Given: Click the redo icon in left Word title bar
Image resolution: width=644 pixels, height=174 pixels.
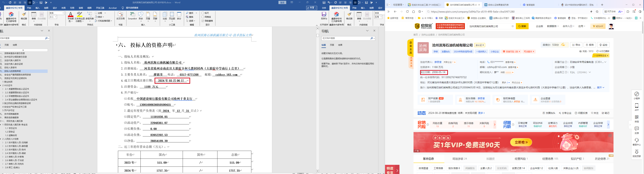Looking at the screenshot, I should [x=10, y=3].
